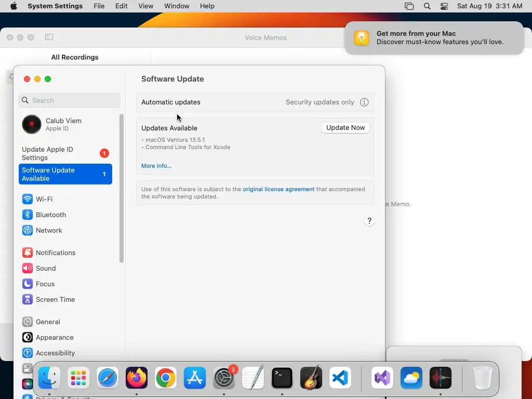The height and width of the screenshot is (399, 532).
Task: Click Command Line Tools for Xcode entry
Action: 188,147
